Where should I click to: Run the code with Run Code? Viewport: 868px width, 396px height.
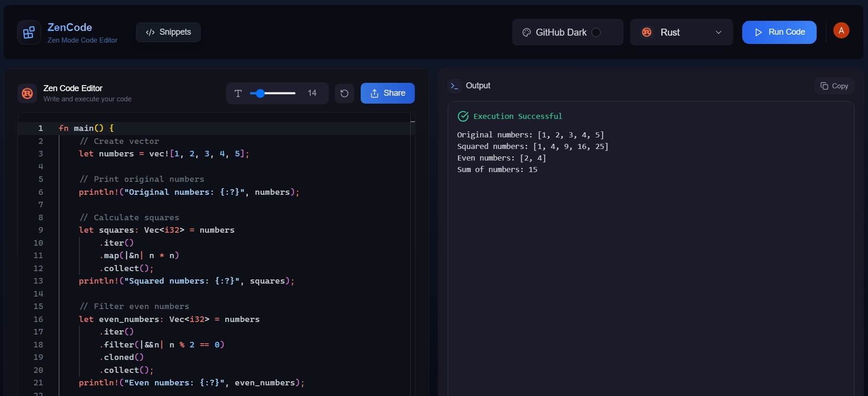tap(779, 32)
